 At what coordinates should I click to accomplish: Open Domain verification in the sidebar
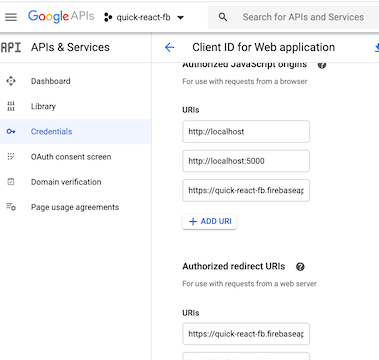click(x=66, y=182)
